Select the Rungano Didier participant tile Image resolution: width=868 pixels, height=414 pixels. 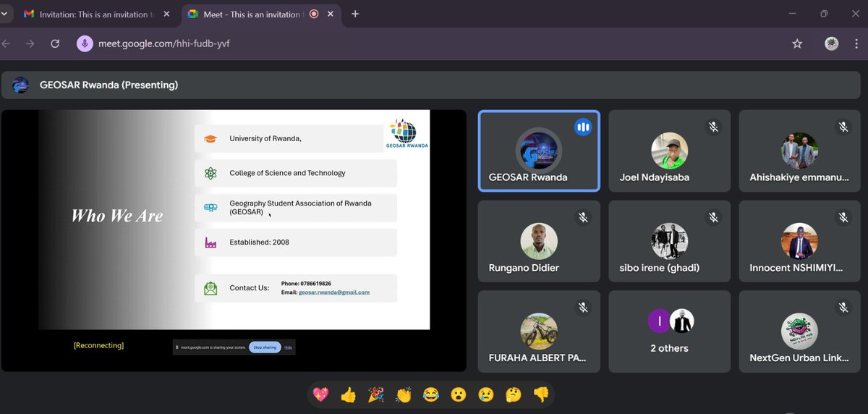(x=539, y=241)
